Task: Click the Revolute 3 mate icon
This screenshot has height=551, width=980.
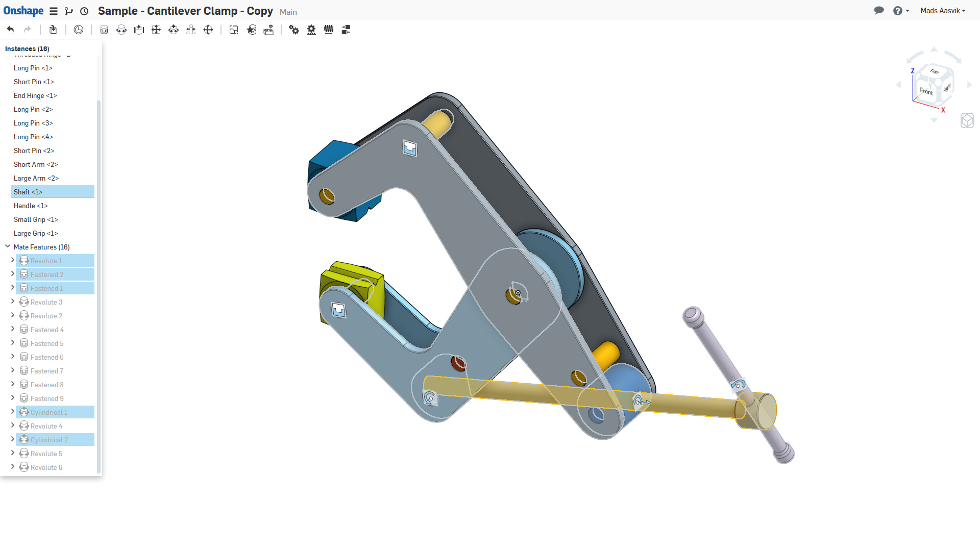Action: pyautogui.click(x=24, y=302)
